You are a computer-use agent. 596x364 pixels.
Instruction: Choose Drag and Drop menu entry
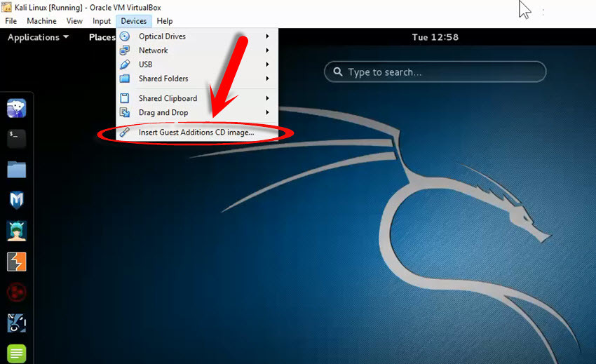(x=197, y=112)
